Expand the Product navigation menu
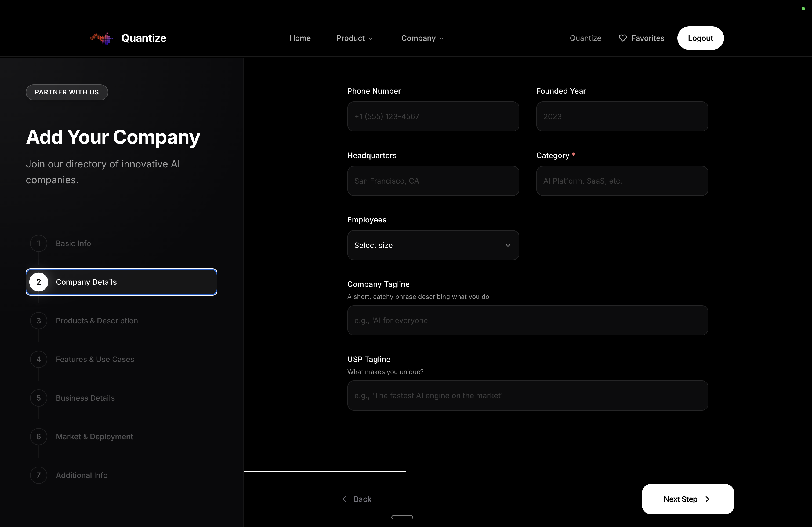 [x=354, y=38]
